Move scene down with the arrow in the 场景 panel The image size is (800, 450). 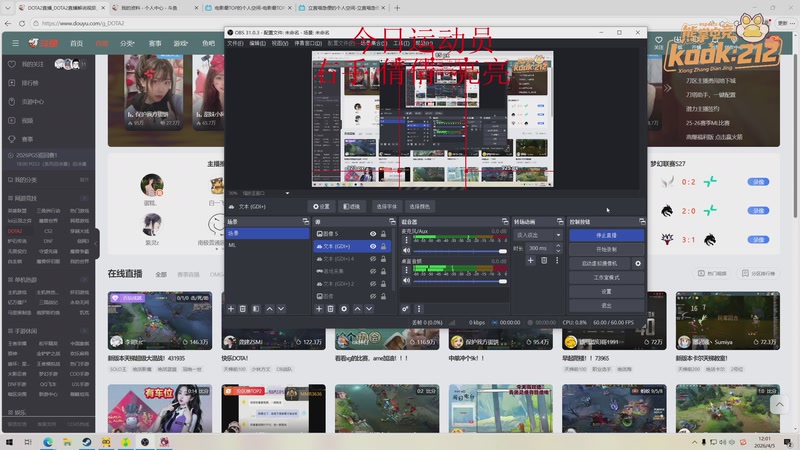(281, 309)
